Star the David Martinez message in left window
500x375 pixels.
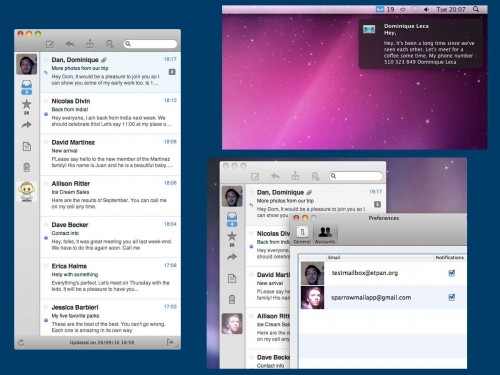point(46,142)
